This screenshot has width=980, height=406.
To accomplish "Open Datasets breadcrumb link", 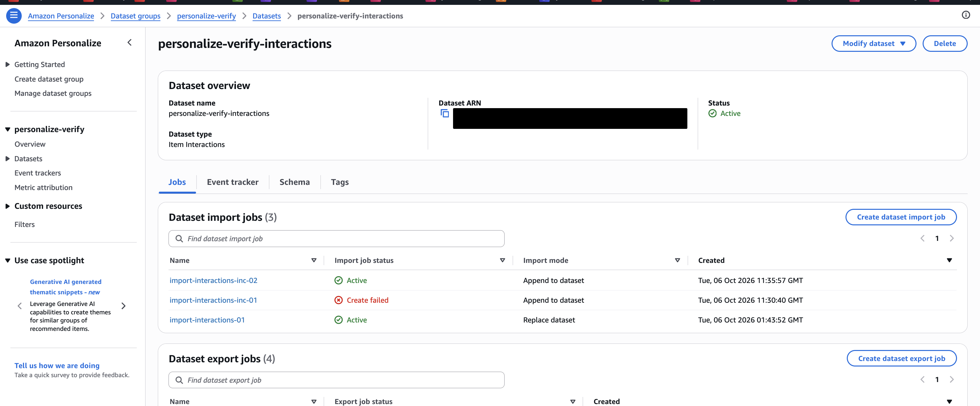I will [x=267, y=16].
